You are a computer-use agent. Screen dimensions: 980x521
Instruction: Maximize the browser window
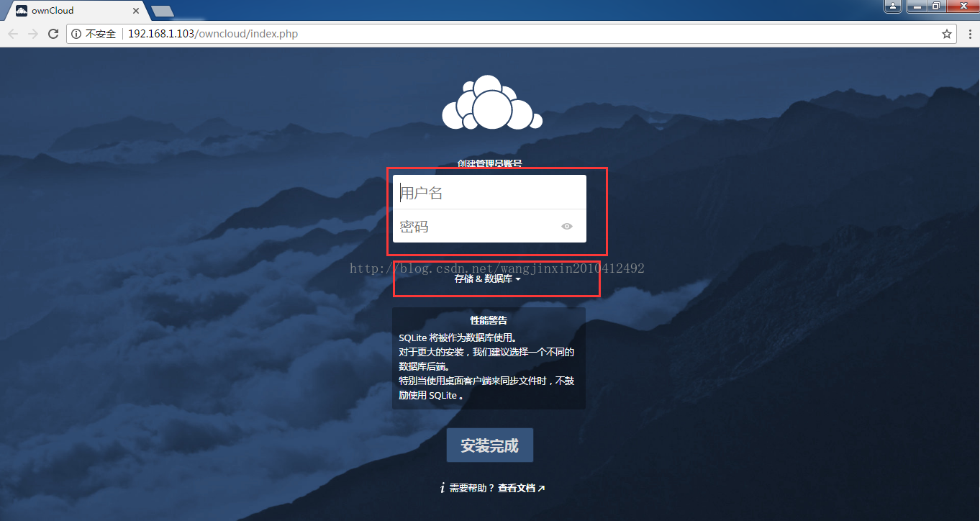point(935,6)
